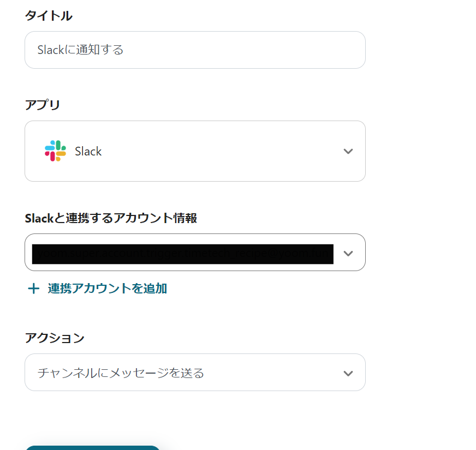Image resolution: width=476 pixels, height=450 pixels.
Task: Click the アプリ section label
Action: click(42, 105)
